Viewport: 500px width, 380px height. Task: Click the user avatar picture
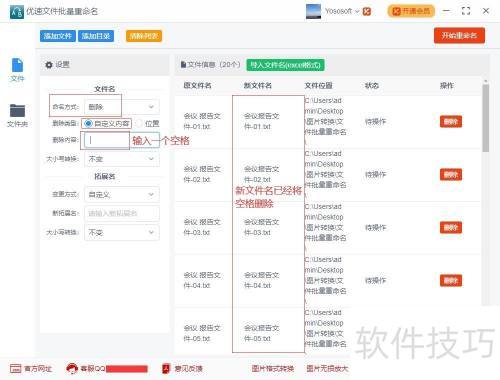pyautogui.click(x=313, y=12)
